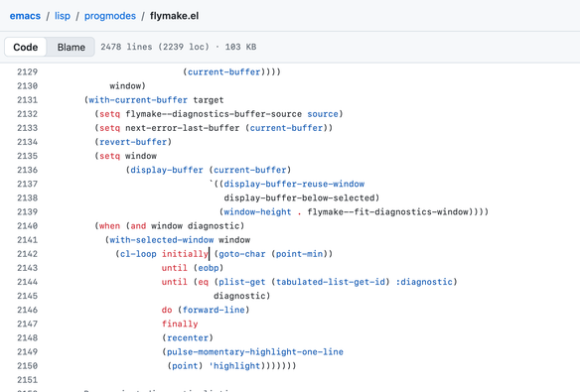The height and width of the screenshot is (392, 580).
Task: Click the goto-char symbol
Action: tap(242, 254)
